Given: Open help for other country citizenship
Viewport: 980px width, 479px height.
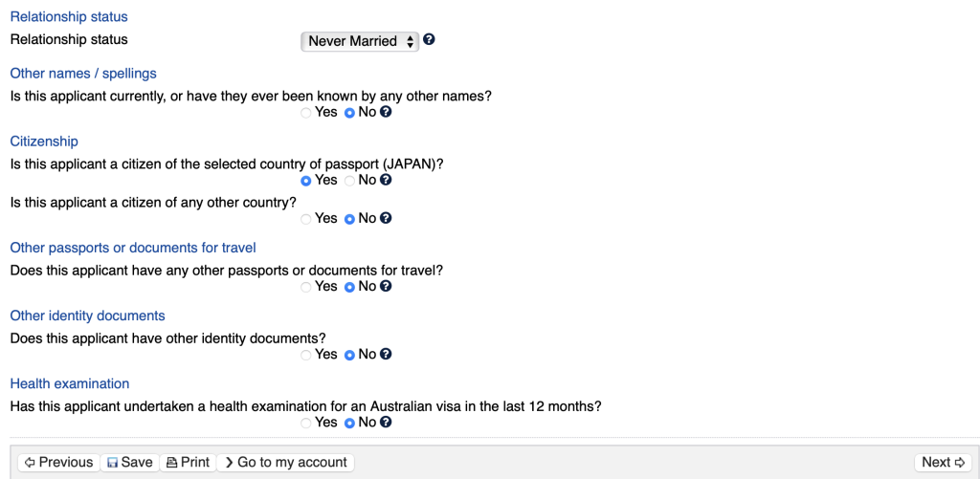Looking at the screenshot, I should click(x=386, y=218).
